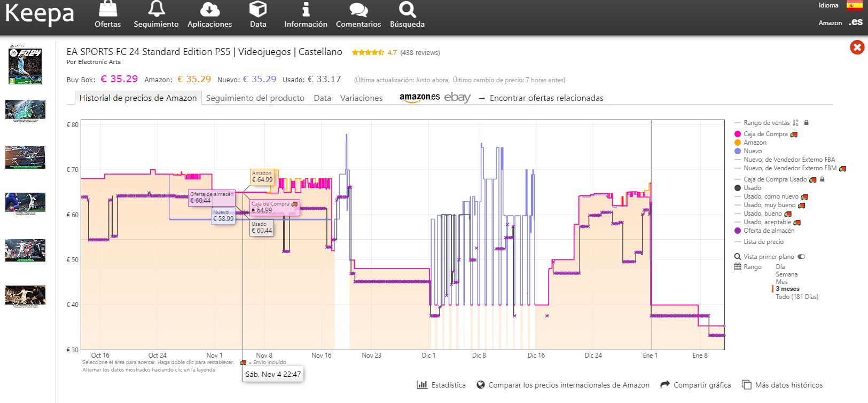The height and width of the screenshot is (403, 868).
Task: Click Compartir gráfica share button
Action: (695, 385)
